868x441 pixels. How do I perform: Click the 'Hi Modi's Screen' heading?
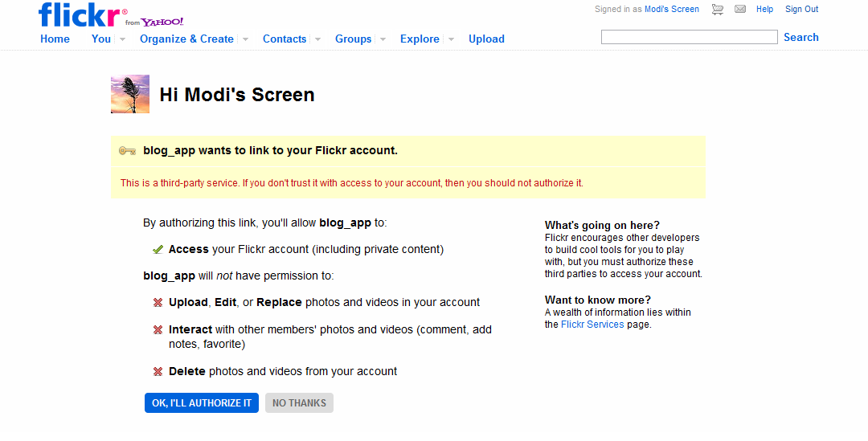pos(237,95)
